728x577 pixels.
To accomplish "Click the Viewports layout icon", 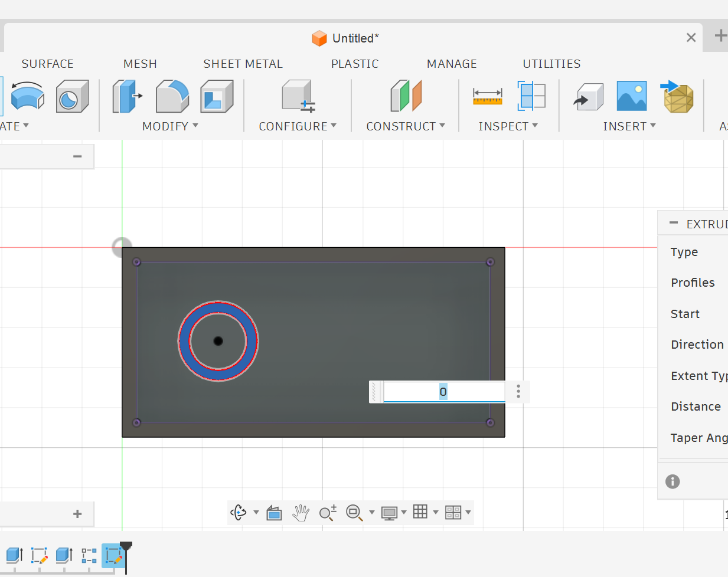I will (453, 512).
